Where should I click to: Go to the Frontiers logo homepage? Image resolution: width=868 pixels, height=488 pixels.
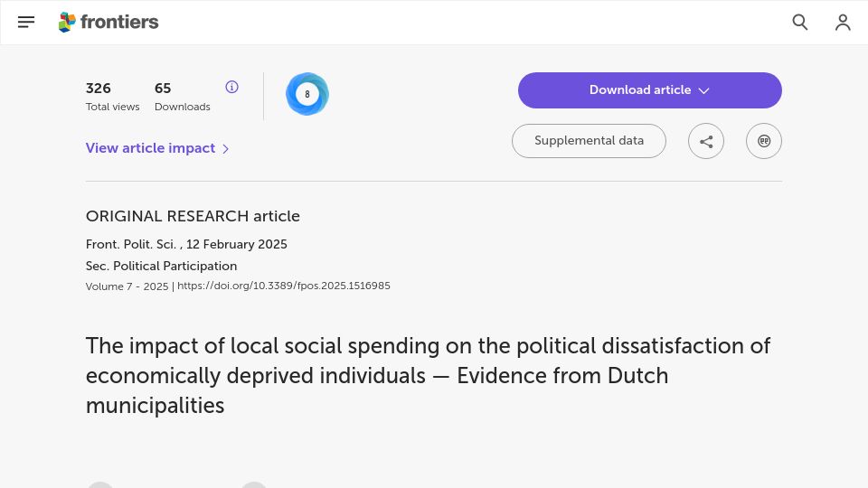tap(108, 22)
